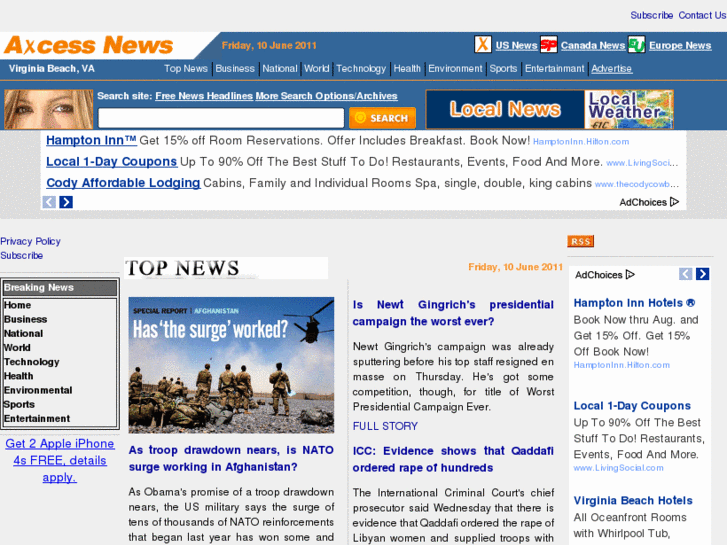This screenshot has height=545, width=727.
Task: Click Local 1-Day Coupons sidebar ad
Action: tap(632, 406)
